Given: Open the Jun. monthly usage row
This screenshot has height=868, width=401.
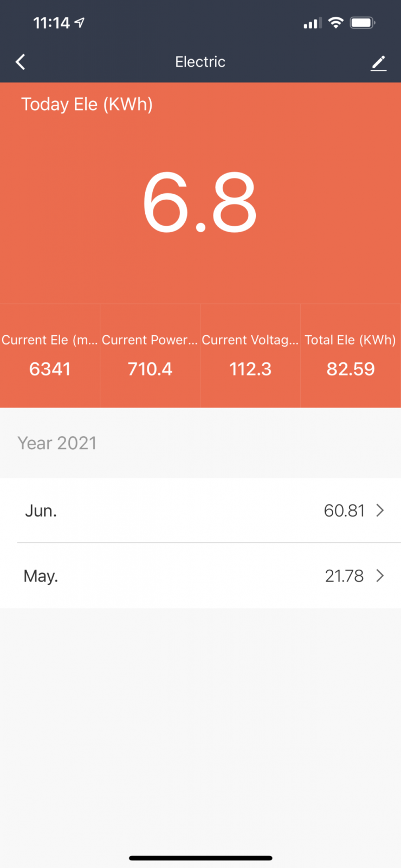Looking at the screenshot, I should click(200, 510).
